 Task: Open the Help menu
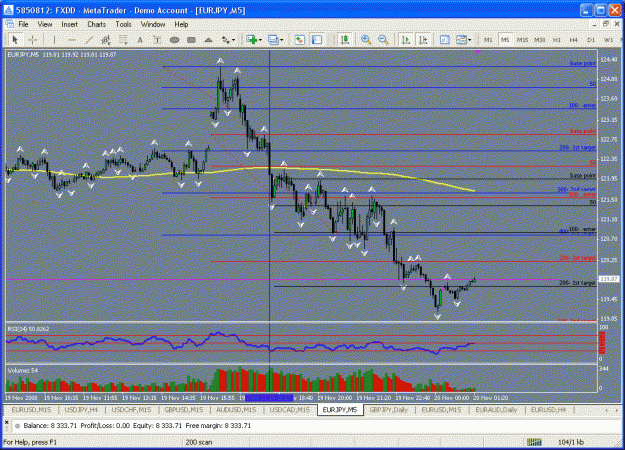coord(181,24)
